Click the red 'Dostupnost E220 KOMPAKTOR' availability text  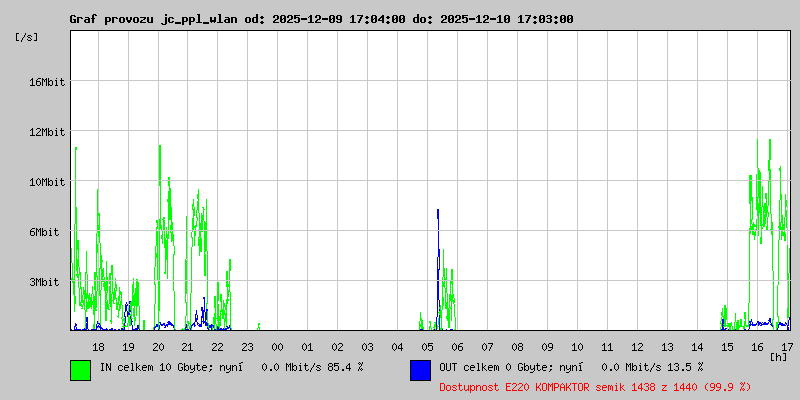coord(595,387)
